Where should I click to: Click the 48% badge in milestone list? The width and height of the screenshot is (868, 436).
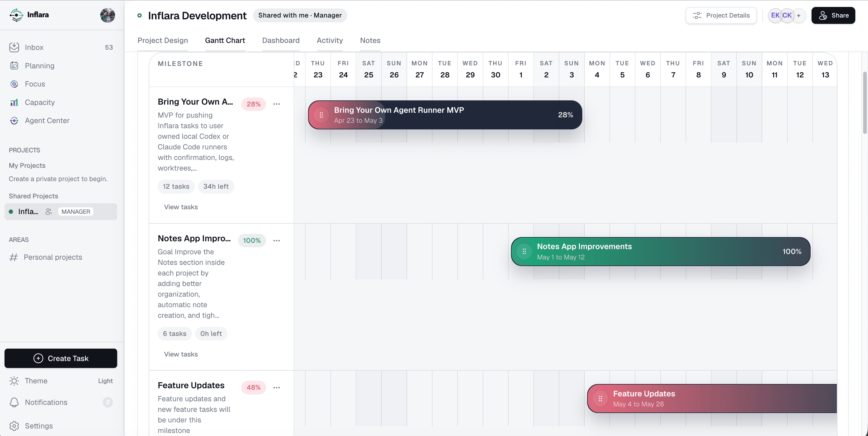pyautogui.click(x=253, y=387)
